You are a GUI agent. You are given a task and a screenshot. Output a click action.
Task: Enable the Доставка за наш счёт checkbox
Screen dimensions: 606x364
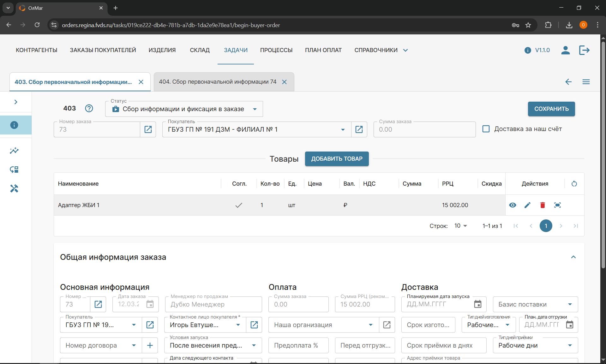click(x=486, y=129)
